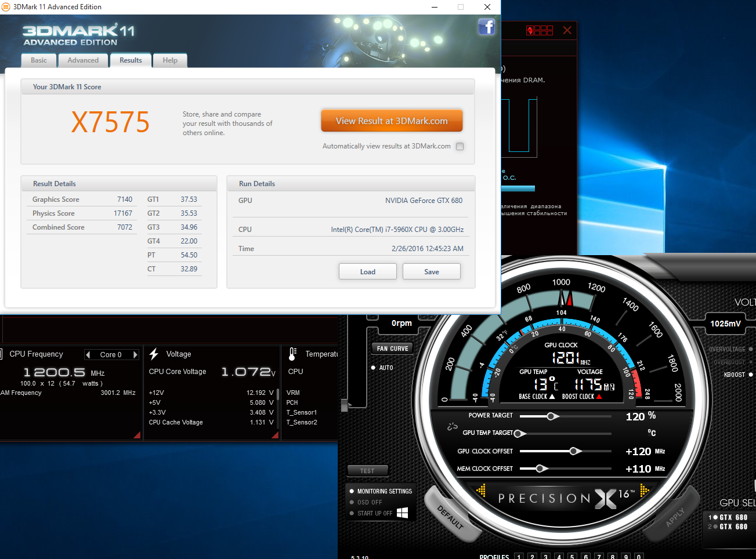Select first GTX 680 GPU
Screen dimensions: 756x559
[728, 517]
